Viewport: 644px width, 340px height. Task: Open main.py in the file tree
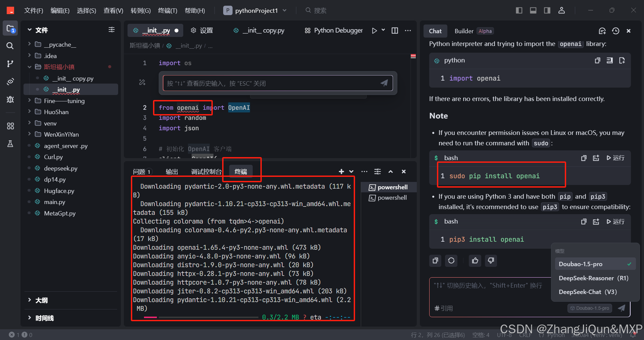[x=54, y=202]
